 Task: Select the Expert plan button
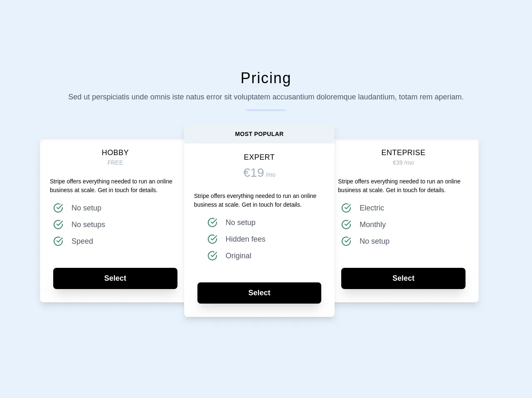259,293
